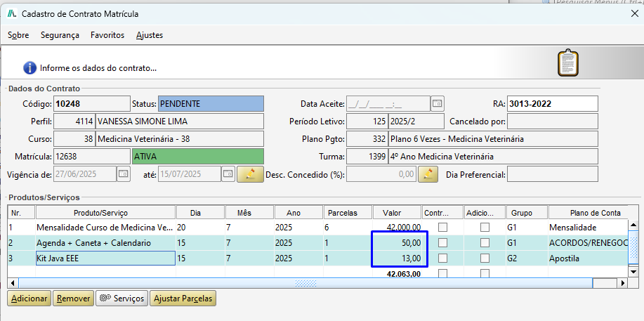Click Período Letivo value 2025/2
Screen dimensions: 644x321
pyautogui.click(x=416, y=122)
